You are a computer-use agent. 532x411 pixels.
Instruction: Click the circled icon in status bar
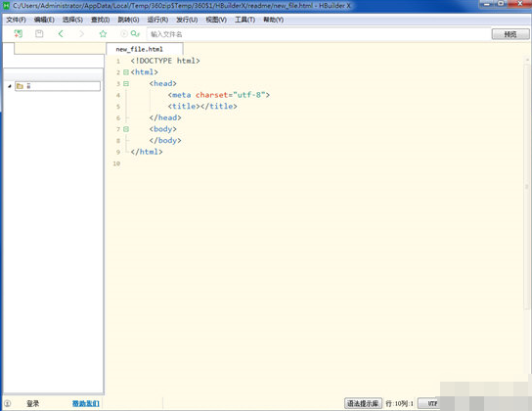[x=8, y=403]
